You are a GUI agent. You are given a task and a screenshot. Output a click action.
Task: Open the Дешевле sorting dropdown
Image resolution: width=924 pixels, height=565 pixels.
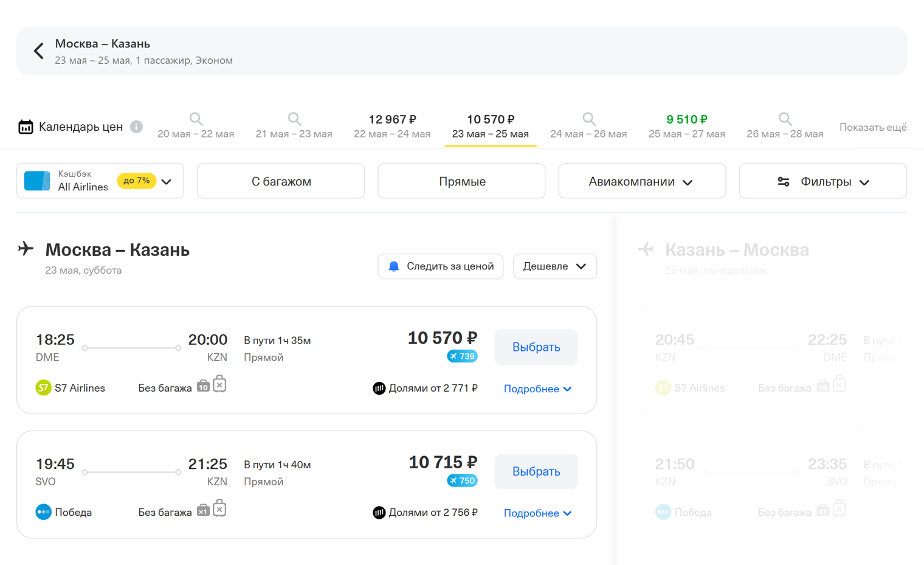554,266
